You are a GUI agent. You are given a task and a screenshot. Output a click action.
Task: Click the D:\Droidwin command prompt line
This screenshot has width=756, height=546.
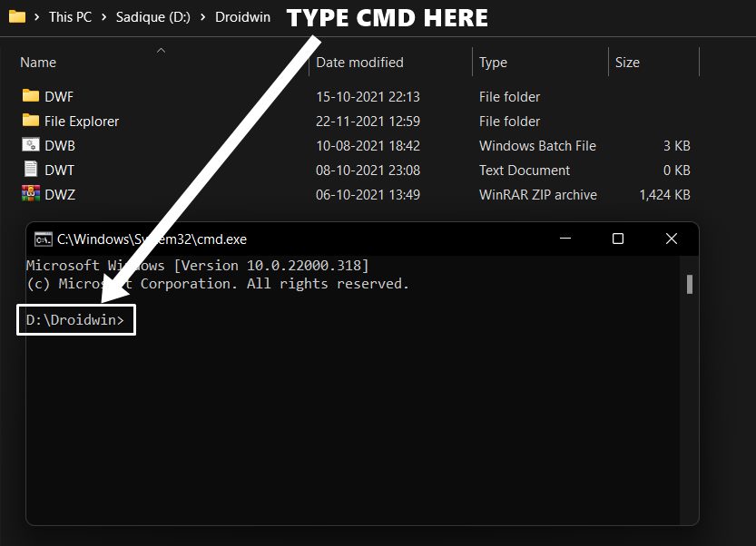coord(75,319)
